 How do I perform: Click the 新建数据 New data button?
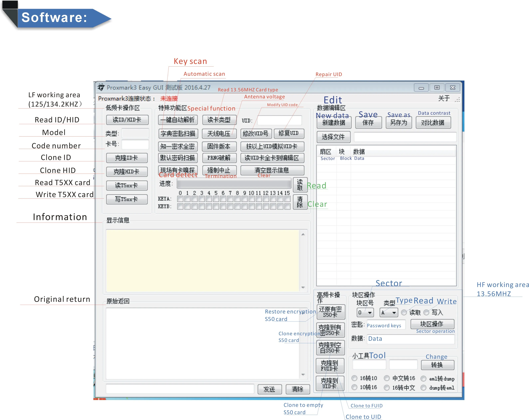pos(334,122)
